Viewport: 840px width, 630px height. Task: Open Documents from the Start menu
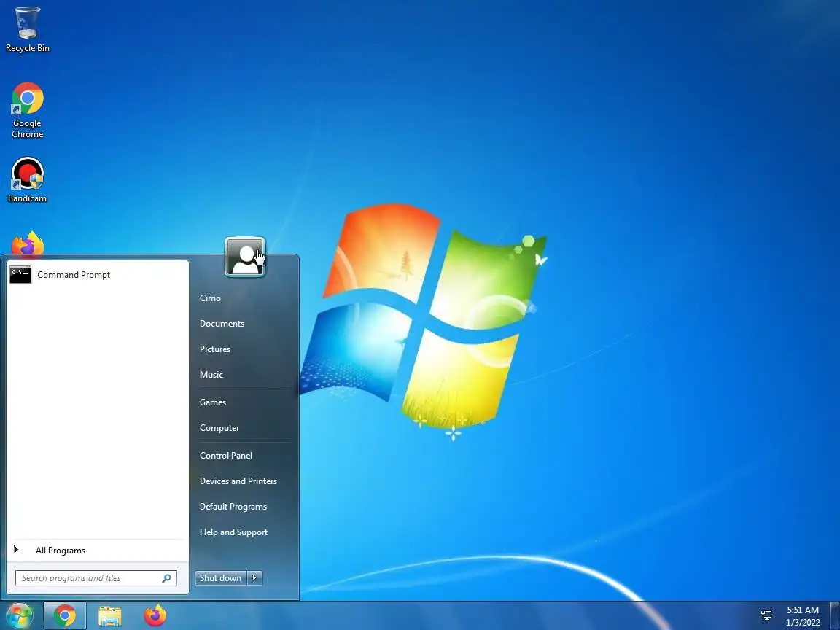click(x=222, y=324)
